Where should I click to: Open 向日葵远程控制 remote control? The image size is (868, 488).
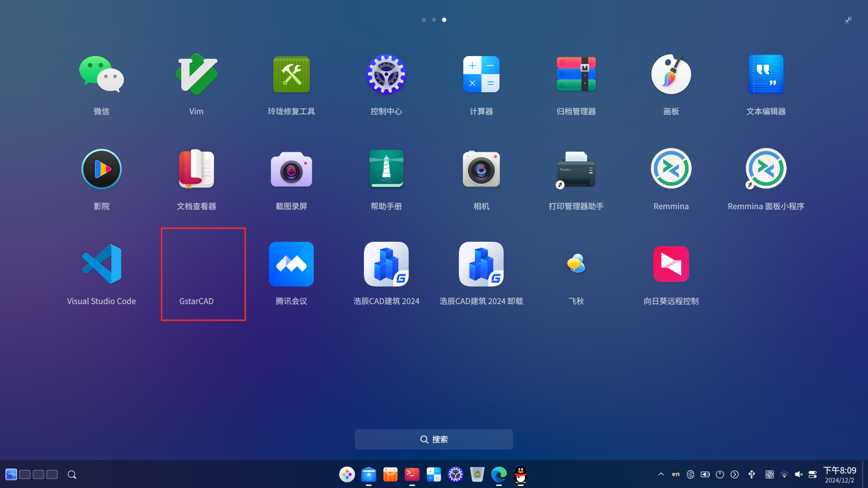click(x=671, y=264)
